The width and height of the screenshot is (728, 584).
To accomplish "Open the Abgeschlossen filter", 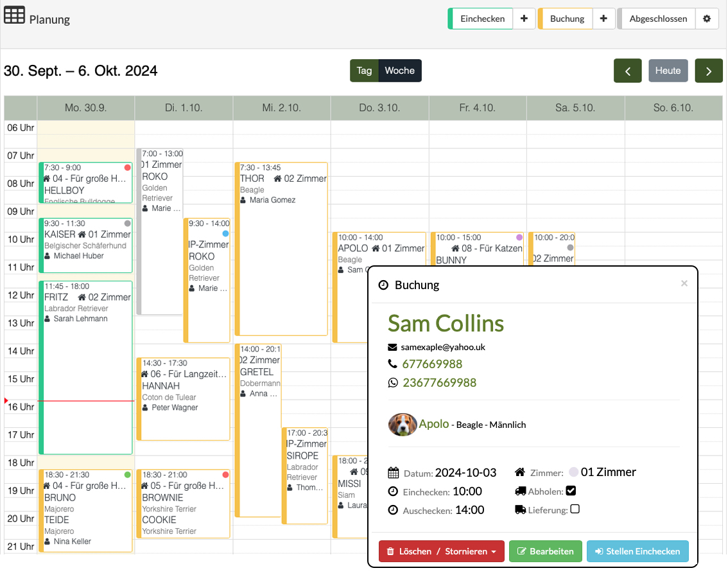I will pos(657,19).
